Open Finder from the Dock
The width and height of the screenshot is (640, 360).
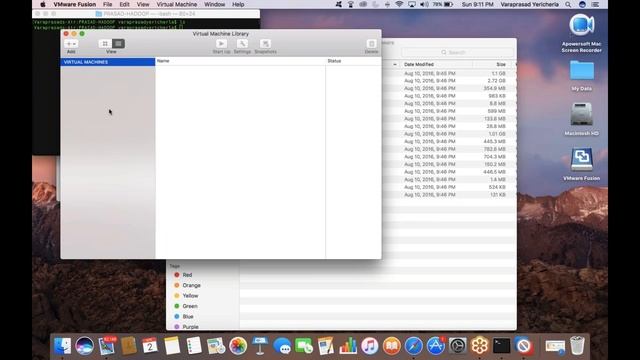pos(62,346)
